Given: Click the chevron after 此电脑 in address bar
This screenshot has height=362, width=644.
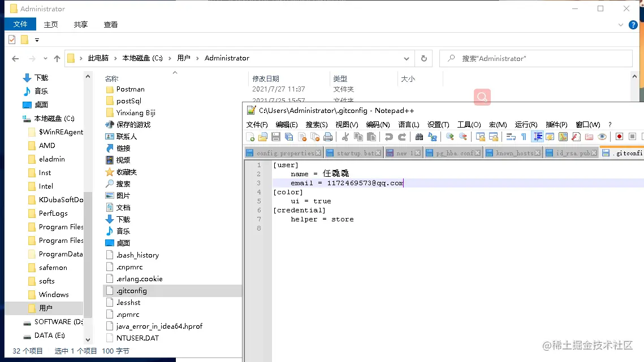Looking at the screenshot, I should 115,58.
